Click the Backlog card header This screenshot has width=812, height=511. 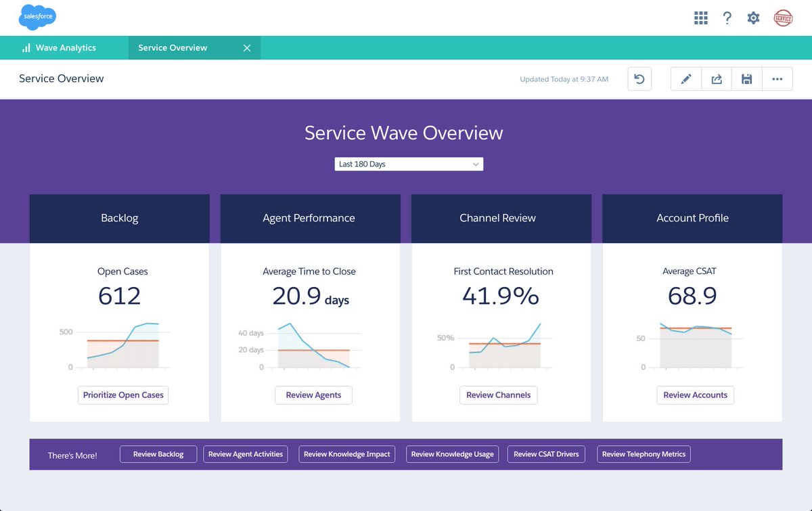[120, 219]
